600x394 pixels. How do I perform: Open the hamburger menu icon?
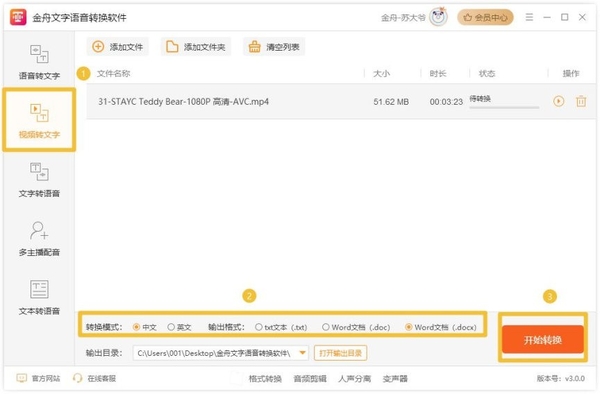click(x=529, y=17)
